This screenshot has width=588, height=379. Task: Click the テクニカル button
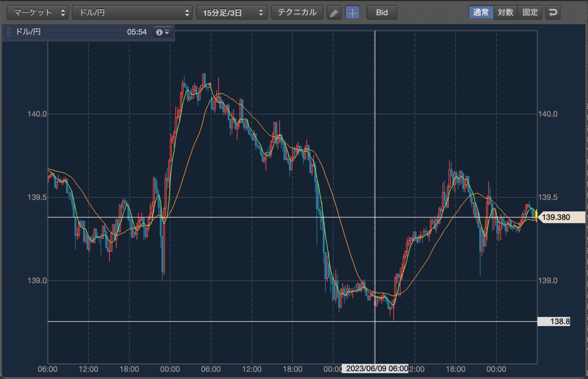click(x=297, y=13)
